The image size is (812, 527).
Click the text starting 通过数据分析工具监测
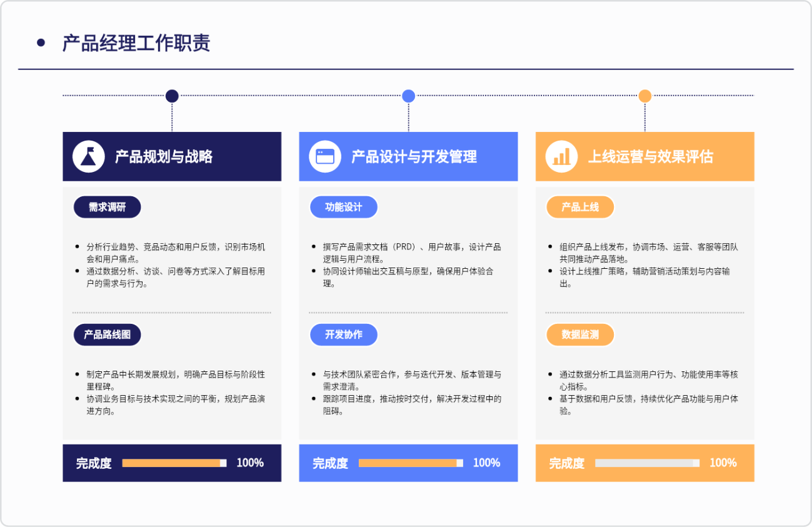coord(649,380)
